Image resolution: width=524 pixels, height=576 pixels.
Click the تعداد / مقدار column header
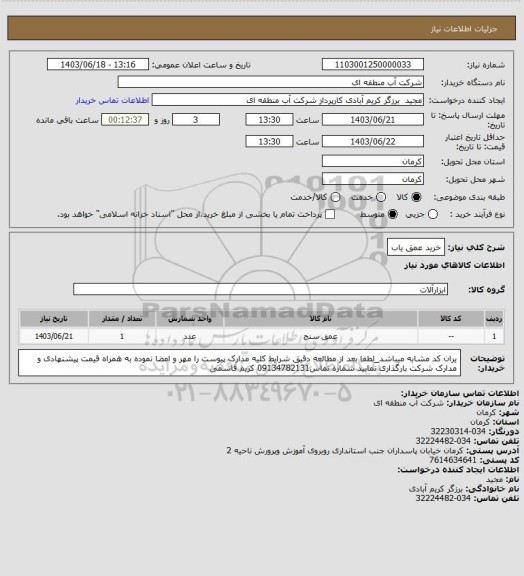pyautogui.click(x=122, y=318)
